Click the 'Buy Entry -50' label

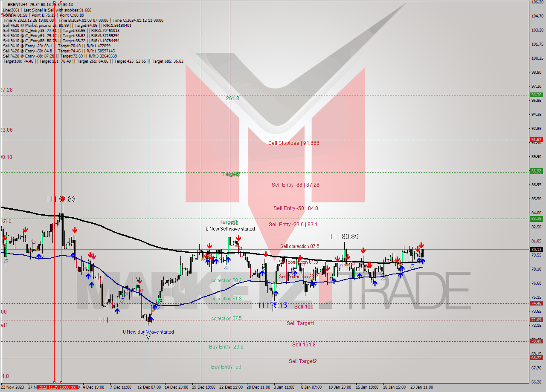pyautogui.click(x=226, y=367)
